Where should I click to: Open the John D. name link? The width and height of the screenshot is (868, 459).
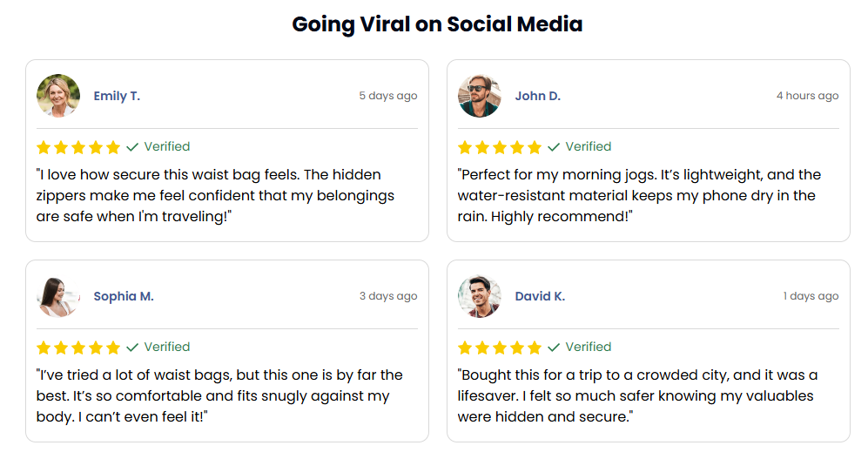click(537, 96)
